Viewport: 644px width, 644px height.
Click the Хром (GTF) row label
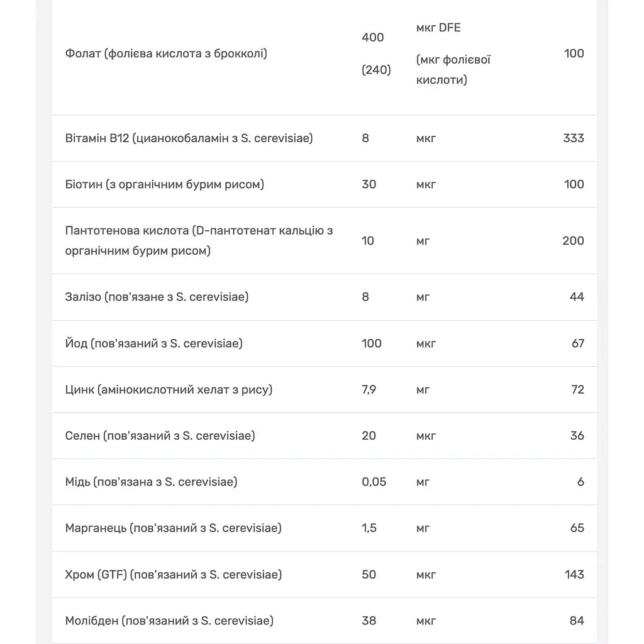pyautogui.click(x=174, y=575)
